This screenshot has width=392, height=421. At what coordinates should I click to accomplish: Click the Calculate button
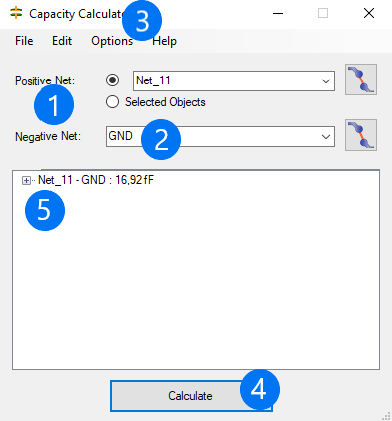tap(191, 396)
